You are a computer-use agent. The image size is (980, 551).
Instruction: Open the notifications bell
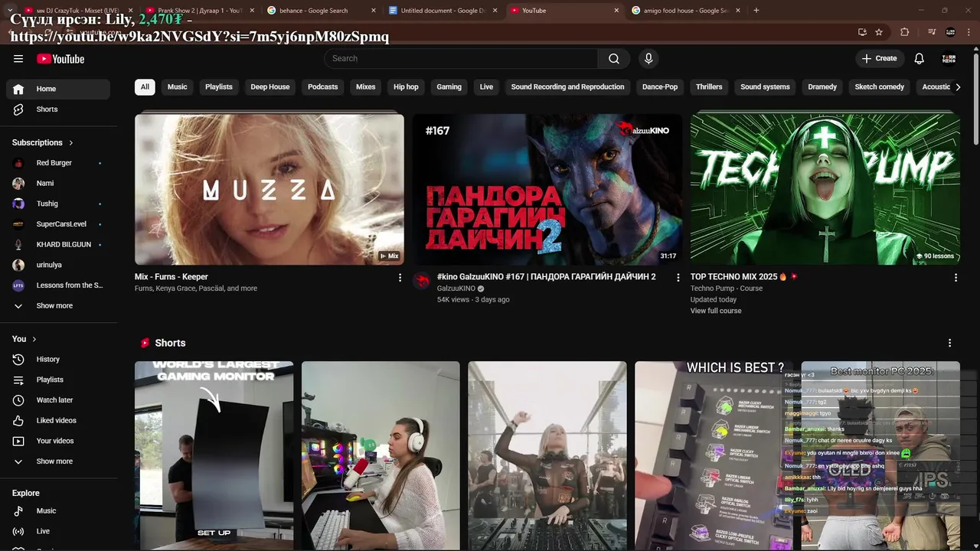click(920, 59)
